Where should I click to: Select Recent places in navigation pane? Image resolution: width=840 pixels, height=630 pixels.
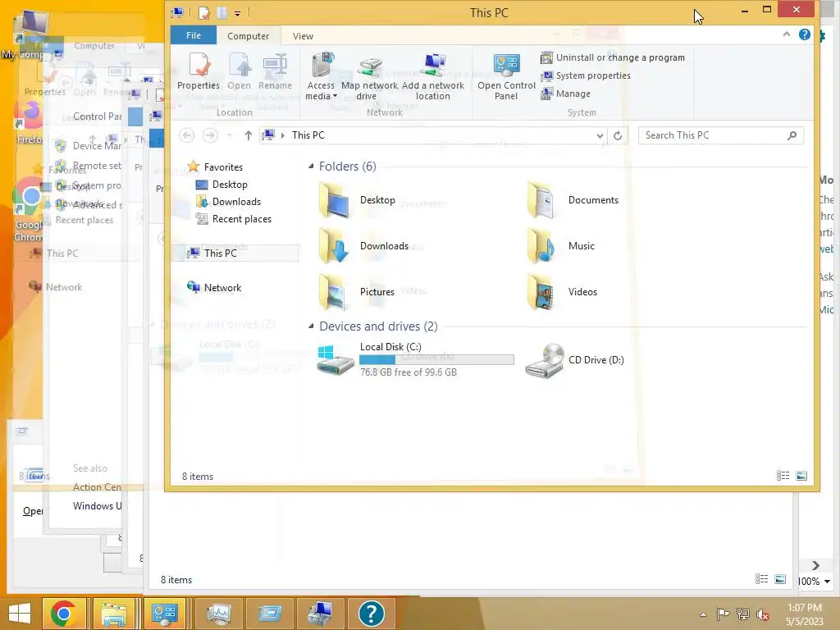pos(234,218)
